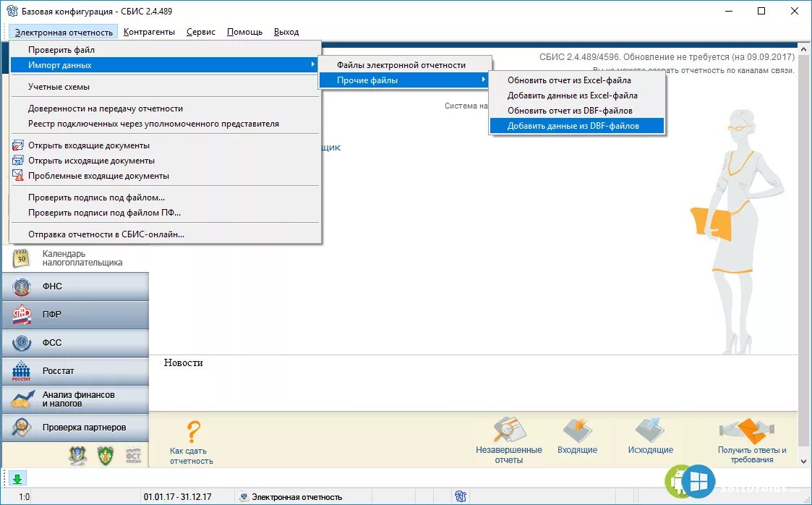
Task: Click the green download arrow icon
Action: [x=17, y=478]
